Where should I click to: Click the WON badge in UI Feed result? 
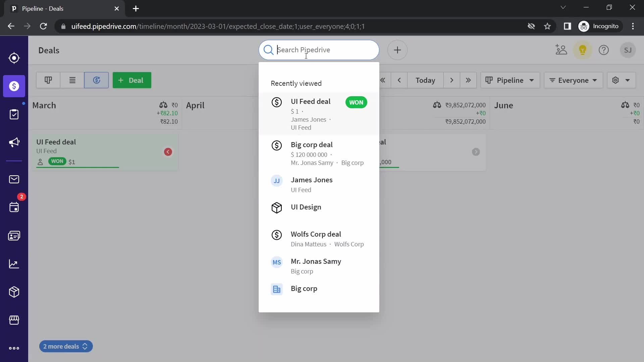point(356,102)
